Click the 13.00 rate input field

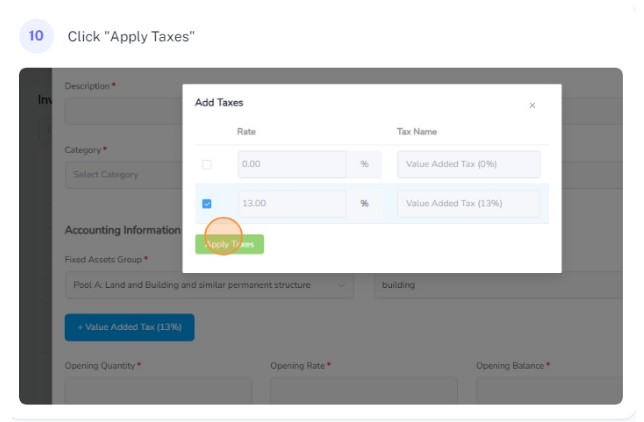tap(292, 203)
